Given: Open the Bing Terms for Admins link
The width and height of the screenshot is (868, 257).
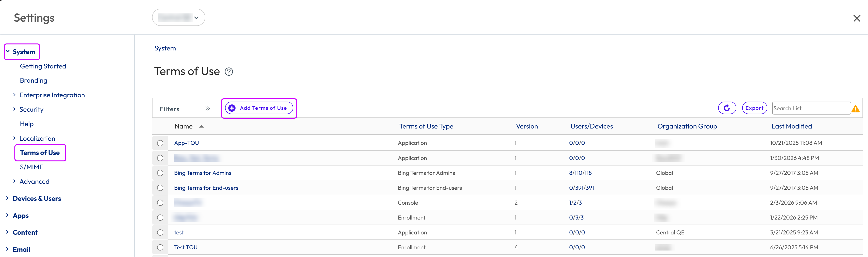Looking at the screenshot, I should [202, 173].
